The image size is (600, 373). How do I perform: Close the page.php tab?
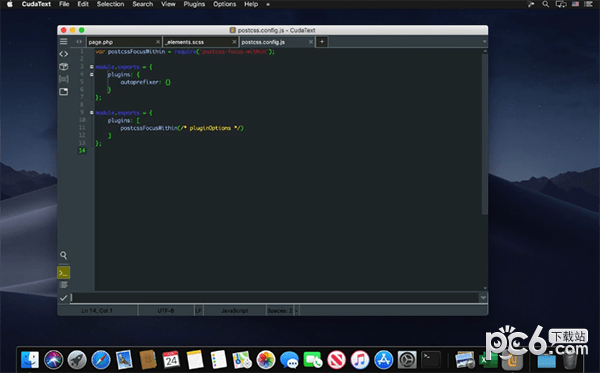(158, 42)
